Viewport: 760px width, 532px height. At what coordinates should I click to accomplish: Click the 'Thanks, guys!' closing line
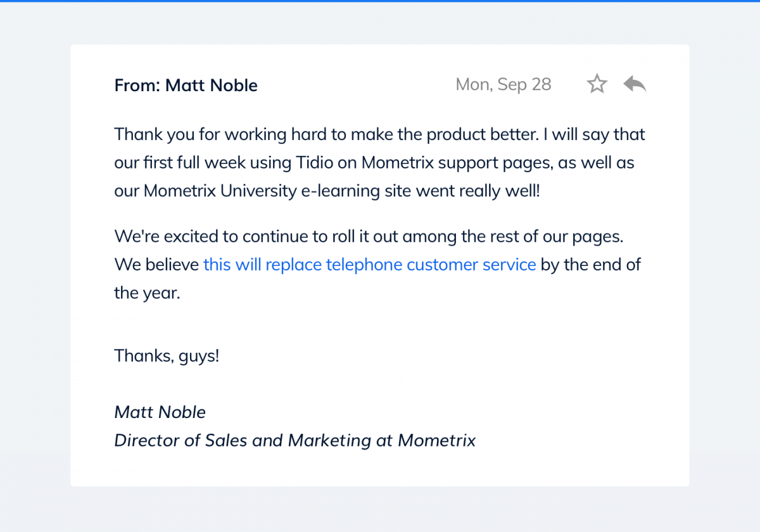pyautogui.click(x=167, y=355)
